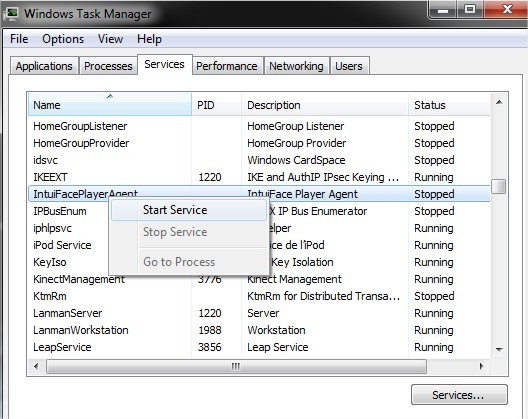Click the horizontal scrollbar right arrow
528x419 pixels.
point(482,366)
